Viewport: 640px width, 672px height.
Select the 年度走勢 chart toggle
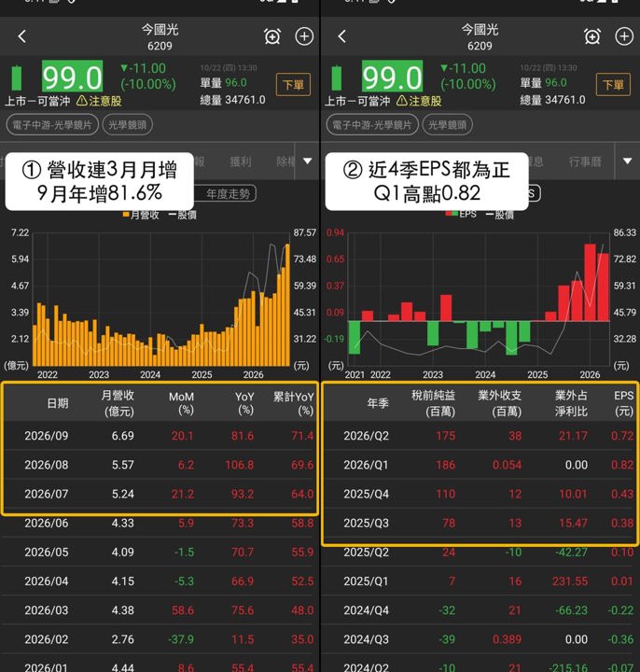pyautogui.click(x=227, y=194)
